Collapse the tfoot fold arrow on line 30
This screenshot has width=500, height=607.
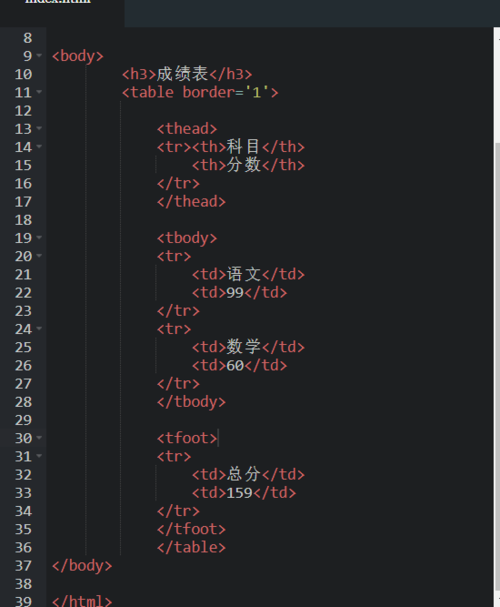click(x=39, y=438)
